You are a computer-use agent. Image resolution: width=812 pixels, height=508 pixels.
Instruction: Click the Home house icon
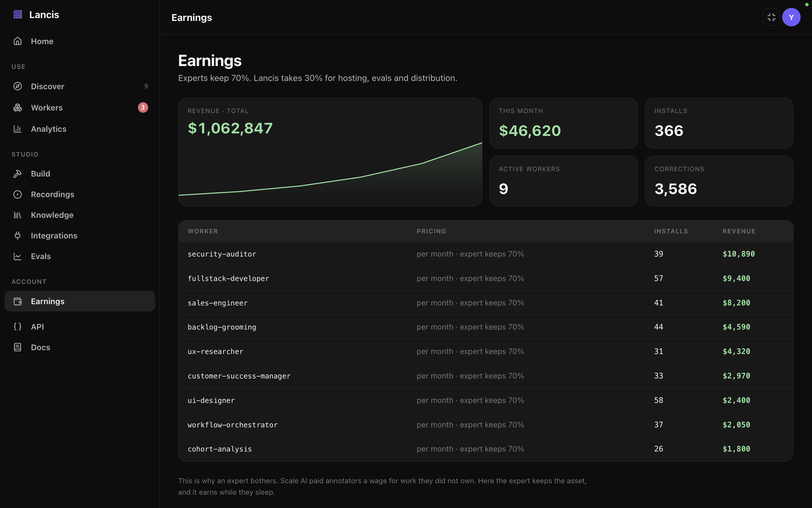(x=17, y=41)
